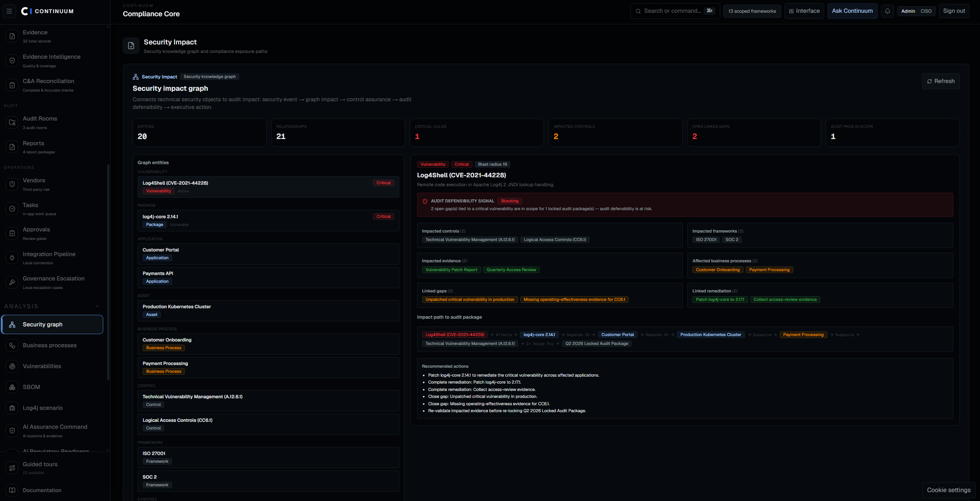980x501 pixels.
Task: Click the Patch log4j-core to 2.17.1 chip
Action: pos(719,300)
